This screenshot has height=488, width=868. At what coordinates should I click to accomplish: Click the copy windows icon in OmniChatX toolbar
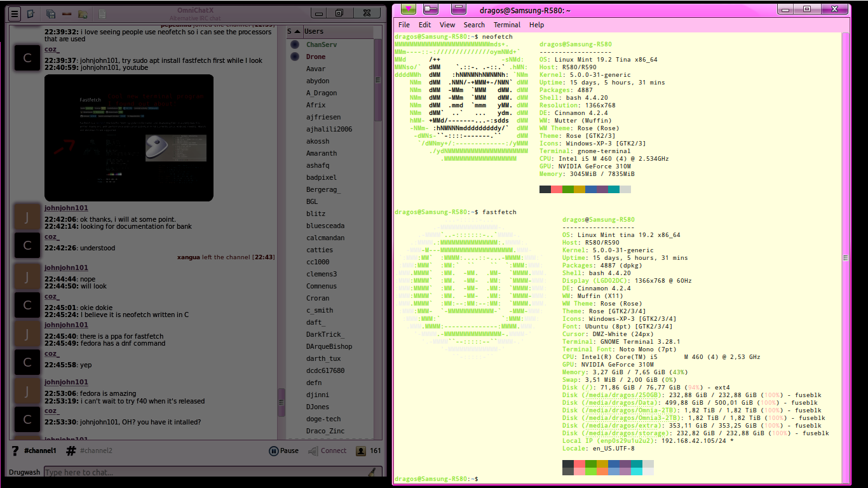51,13
